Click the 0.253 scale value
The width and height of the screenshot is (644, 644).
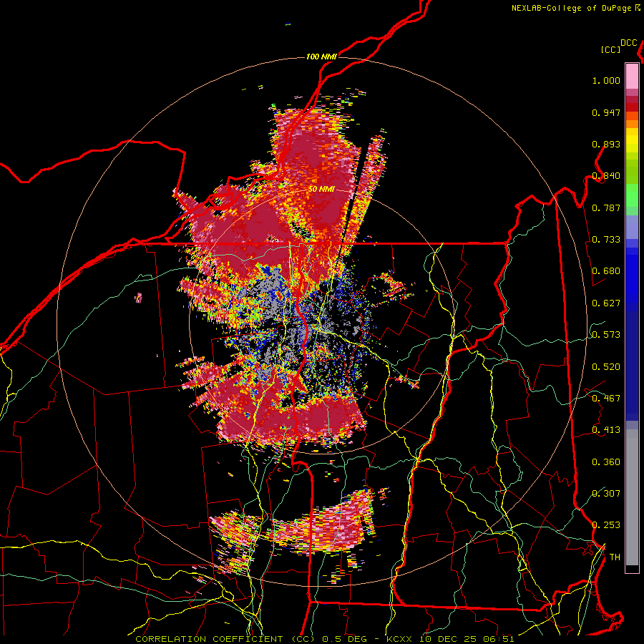[x=606, y=525]
